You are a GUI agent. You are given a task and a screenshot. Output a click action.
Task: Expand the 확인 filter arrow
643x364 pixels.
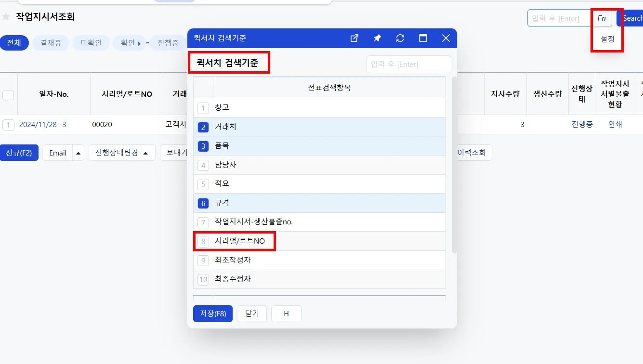[139, 43]
